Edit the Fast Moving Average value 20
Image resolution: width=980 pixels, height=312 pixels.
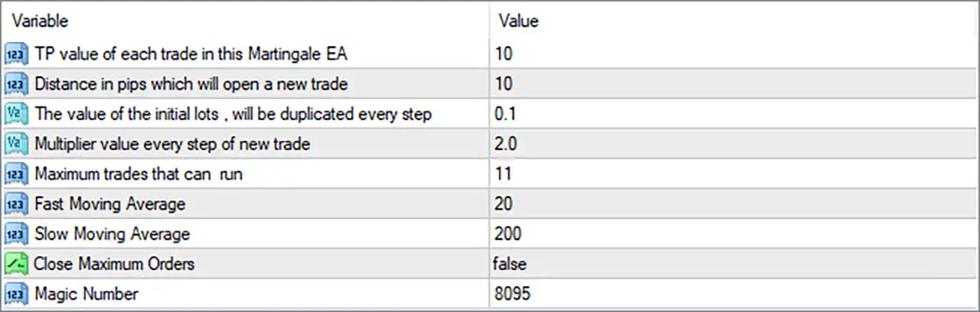tap(733, 204)
